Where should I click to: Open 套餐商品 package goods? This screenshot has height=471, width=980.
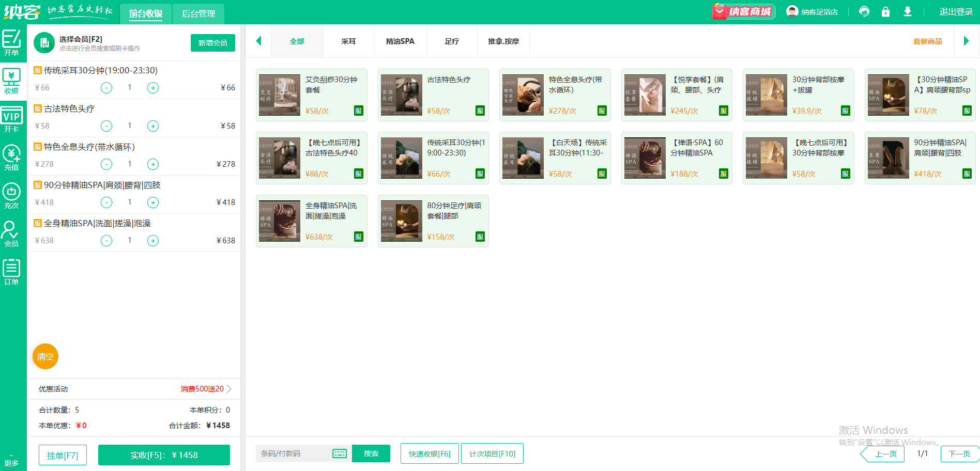[x=927, y=41]
